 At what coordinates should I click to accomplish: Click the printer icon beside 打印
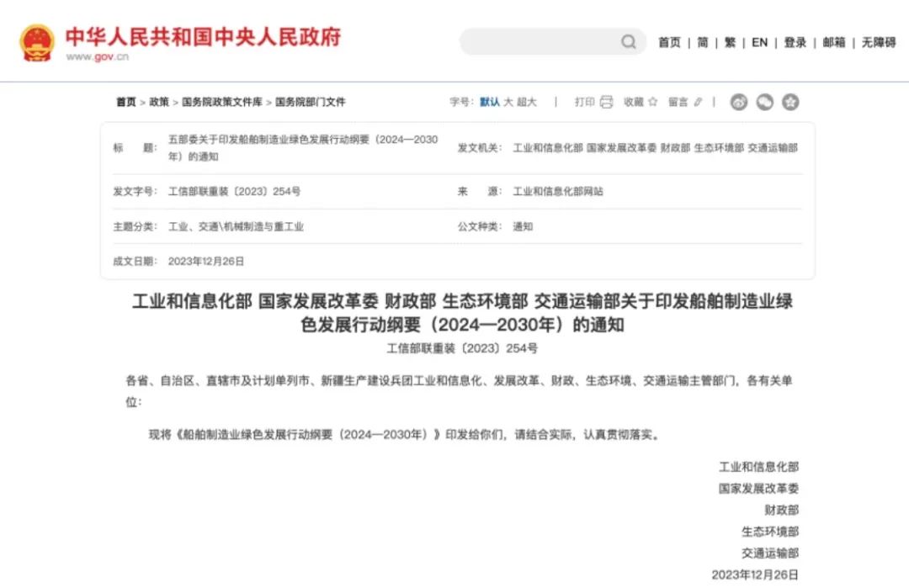click(x=606, y=102)
